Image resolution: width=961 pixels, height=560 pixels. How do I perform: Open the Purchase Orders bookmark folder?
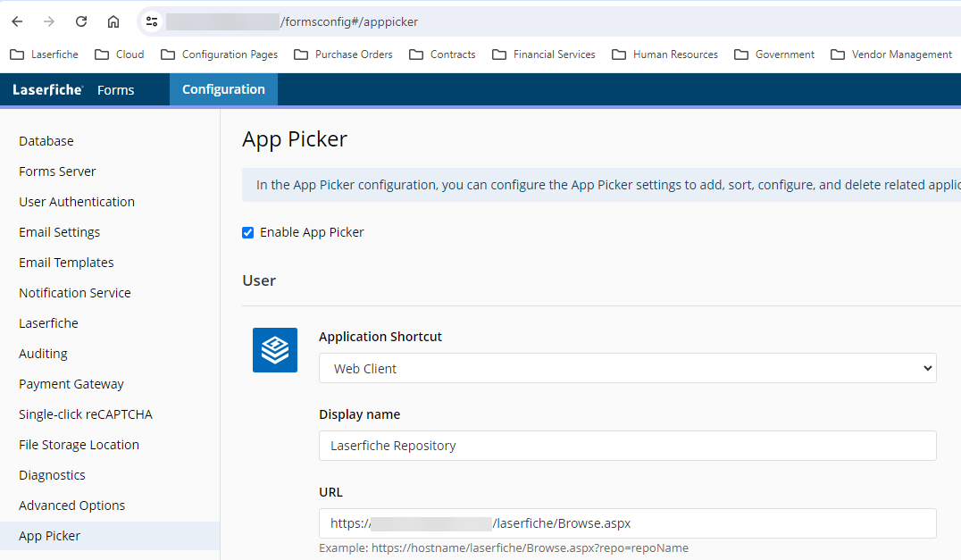pos(343,54)
